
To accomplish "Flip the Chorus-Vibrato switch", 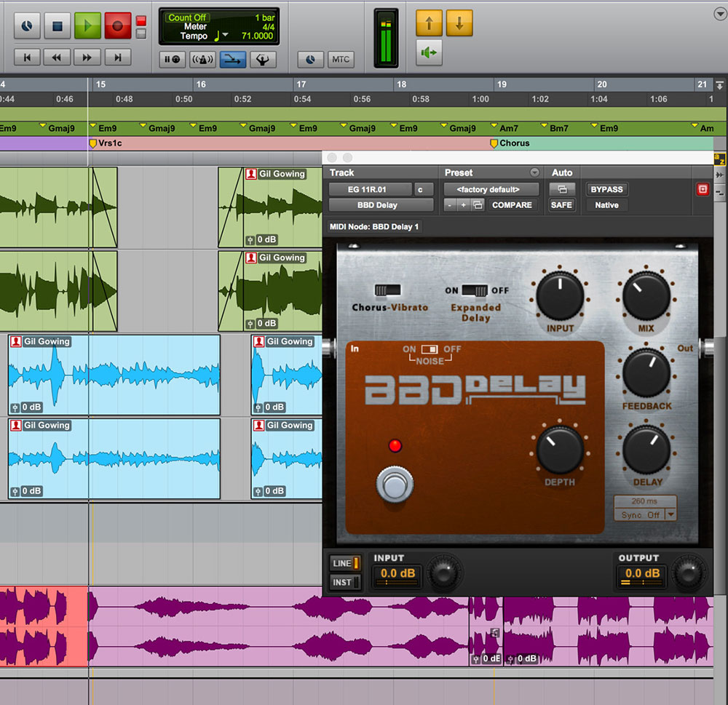I will point(388,290).
